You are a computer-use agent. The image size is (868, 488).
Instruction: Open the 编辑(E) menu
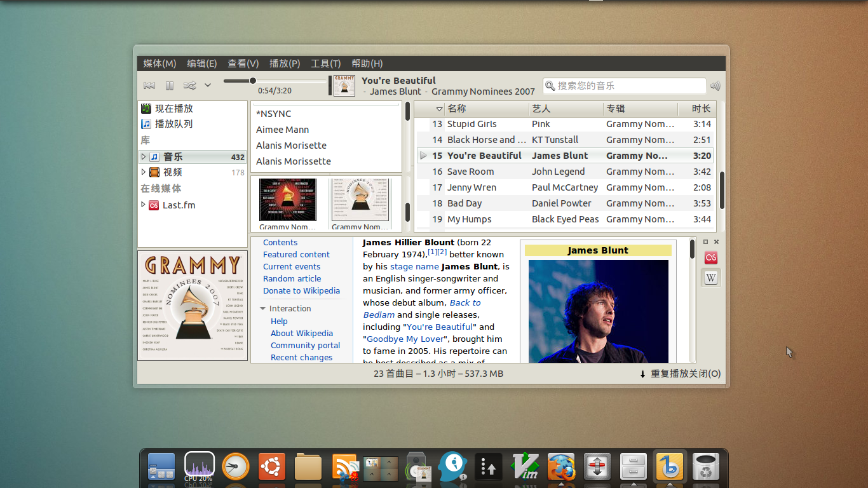click(202, 64)
